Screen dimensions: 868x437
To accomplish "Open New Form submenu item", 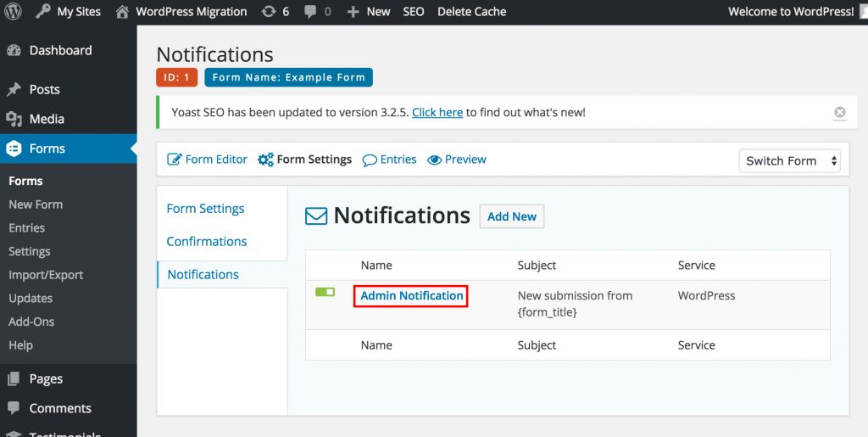I will [36, 204].
